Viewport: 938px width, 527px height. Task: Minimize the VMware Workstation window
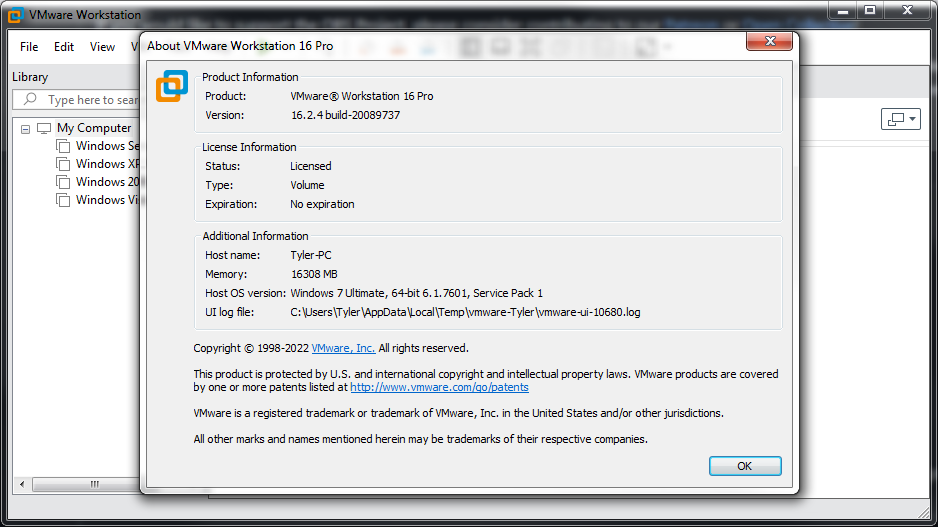tap(843, 10)
